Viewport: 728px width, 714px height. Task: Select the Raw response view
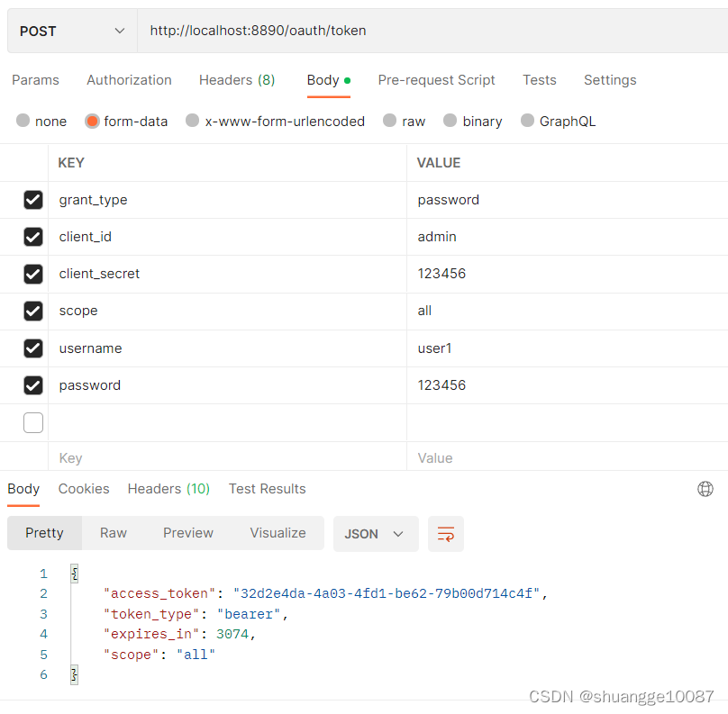pos(113,533)
